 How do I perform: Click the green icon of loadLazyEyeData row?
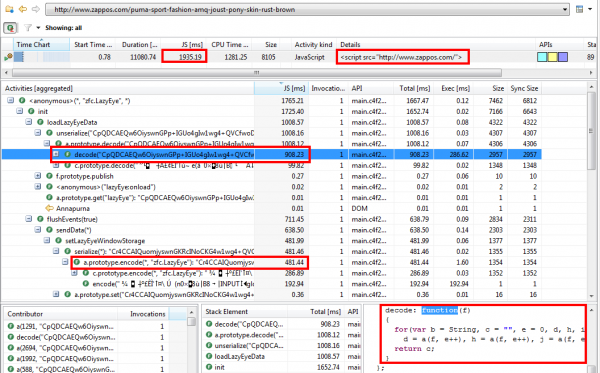click(40, 122)
